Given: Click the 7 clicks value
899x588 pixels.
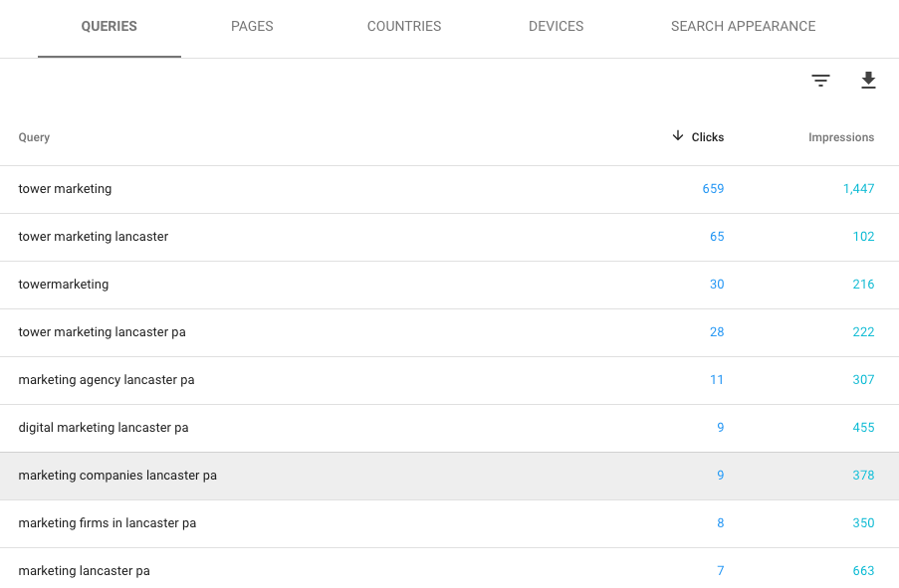Looking at the screenshot, I should point(721,571).
